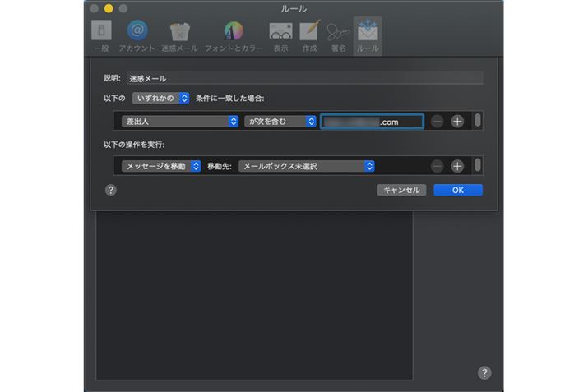
Task: Open the 迷惑メール (Junk Mail) preferences pane
Action: click(x=179, y=35)
